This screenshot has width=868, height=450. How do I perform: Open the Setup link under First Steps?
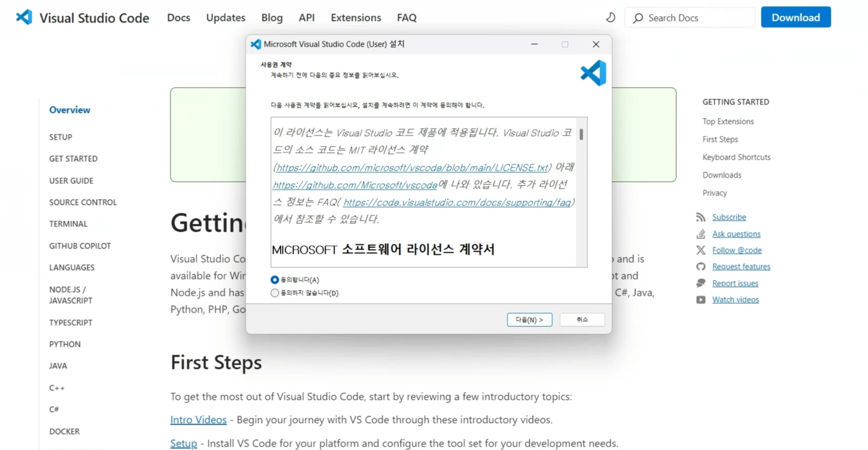tap(184, 444)
